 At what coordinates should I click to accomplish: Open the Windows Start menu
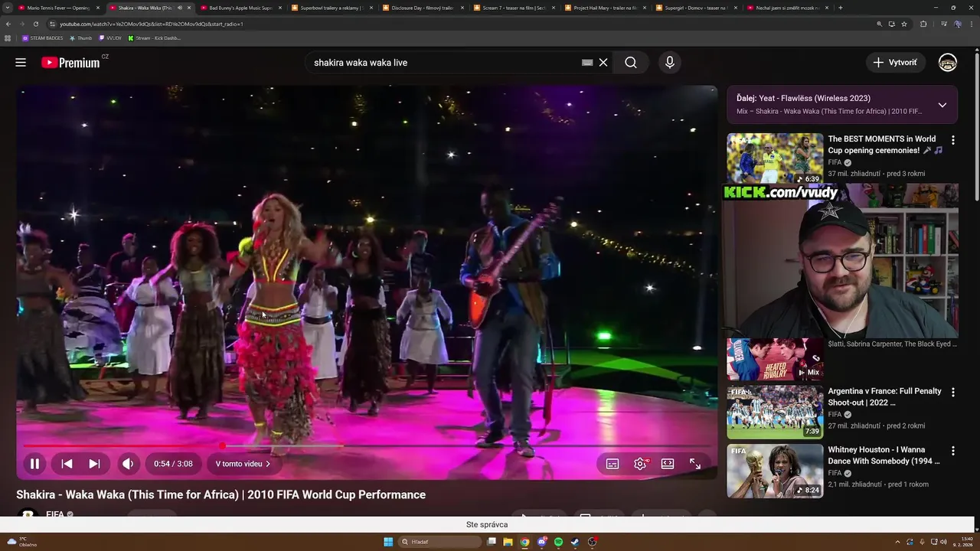[388, 542]
